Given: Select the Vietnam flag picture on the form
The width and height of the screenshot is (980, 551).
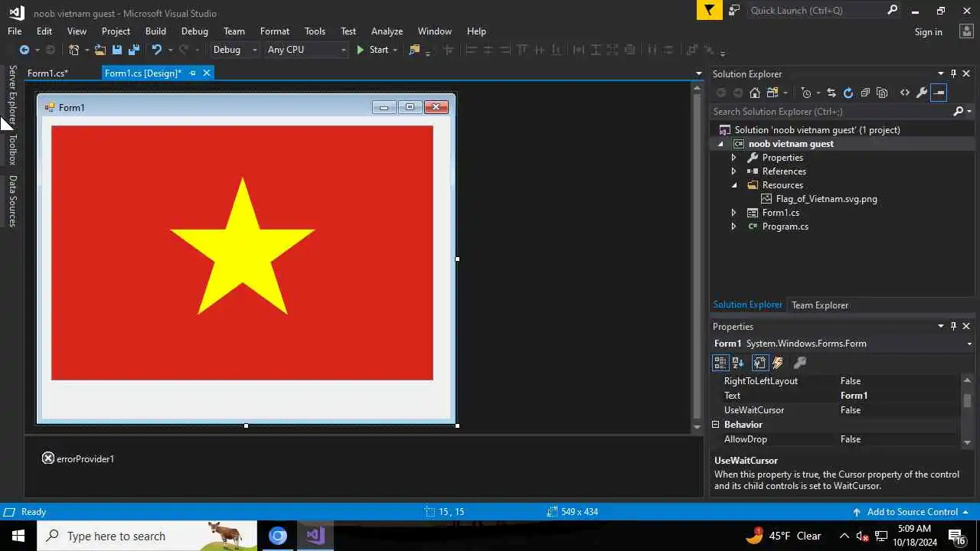Looking at the screenshot, I should tap(242, 253).
